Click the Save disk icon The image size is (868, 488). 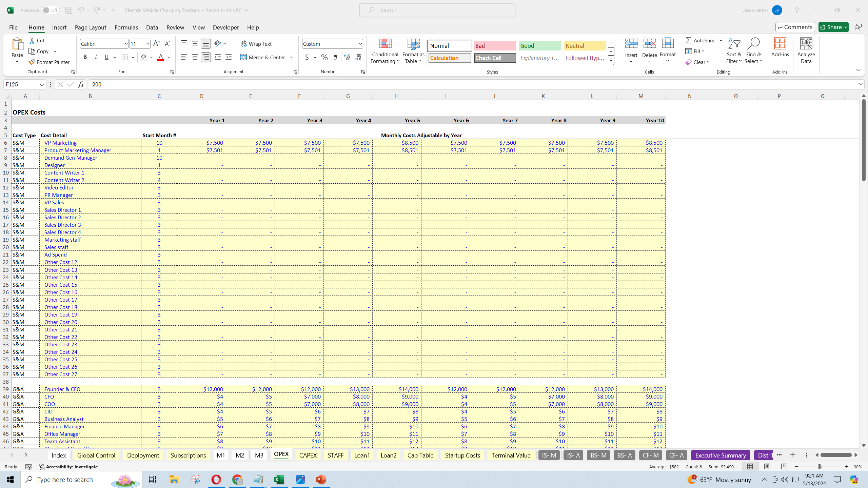click(x=69, y=10)
